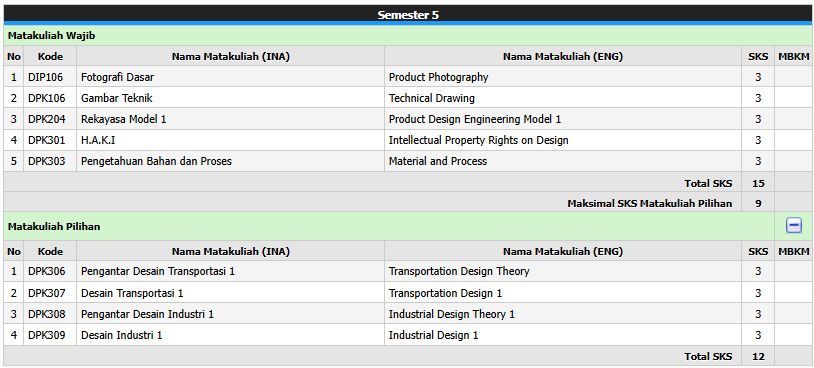Click the Maksimal SKS Matakuliah Pilihan row

[x=408, y=203]
